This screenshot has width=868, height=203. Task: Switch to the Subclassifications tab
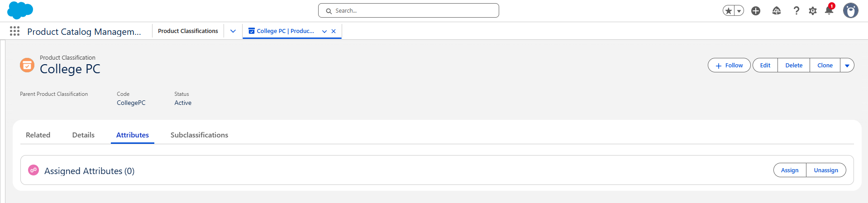click(x=199, y=135)
